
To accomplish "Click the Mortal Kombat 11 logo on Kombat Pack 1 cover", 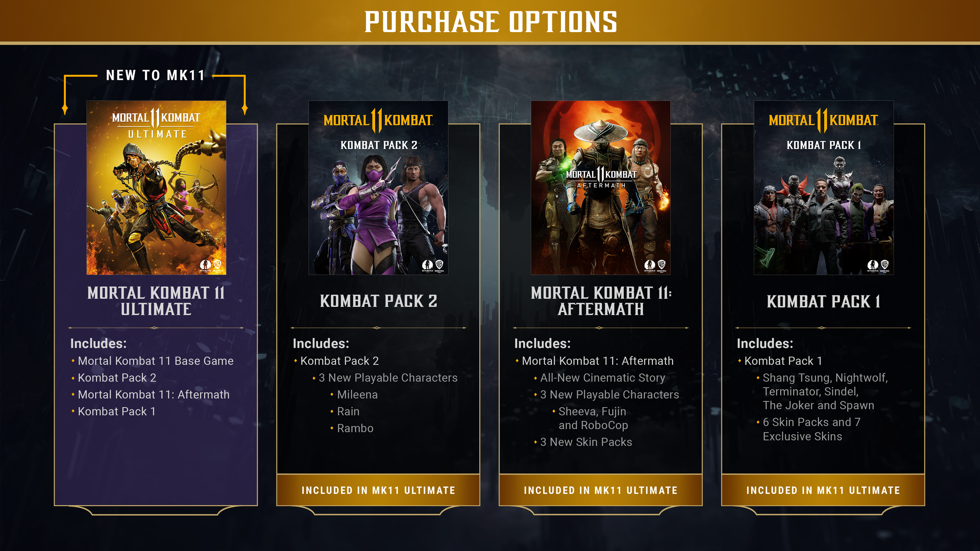I will pyautogui.click(x=824, y=120).
